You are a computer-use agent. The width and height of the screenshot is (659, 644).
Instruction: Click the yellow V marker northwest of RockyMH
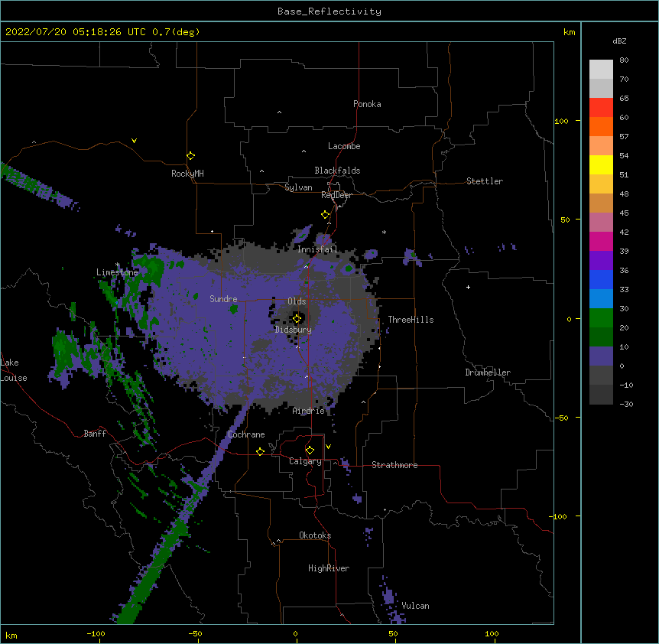[x=134, y=141]
